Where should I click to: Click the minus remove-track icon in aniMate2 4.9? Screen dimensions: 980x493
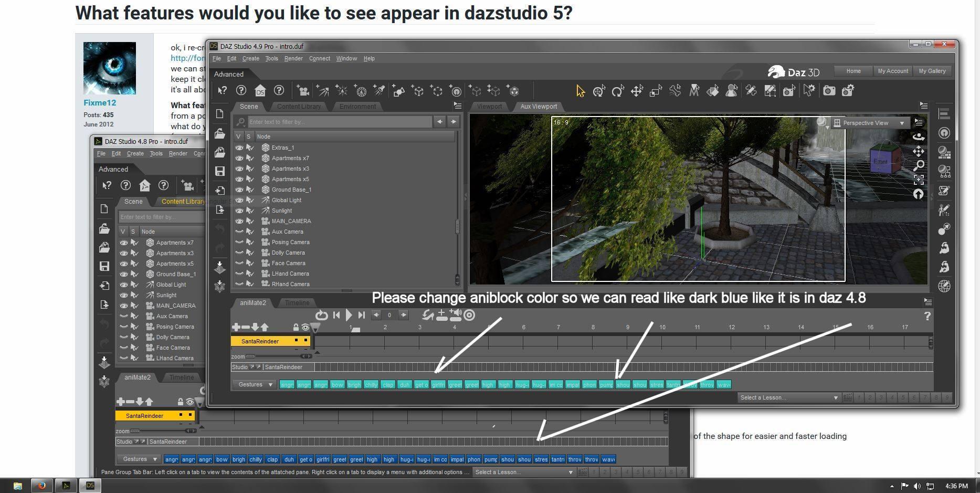246,327
